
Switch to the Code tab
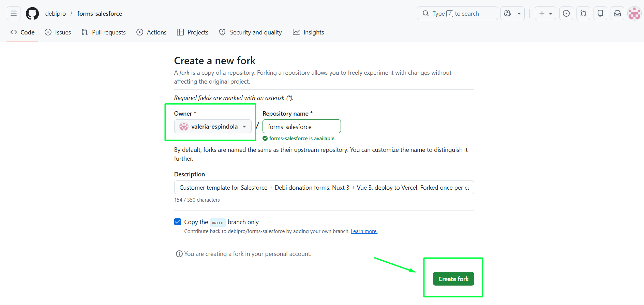[x=23, y=32]
